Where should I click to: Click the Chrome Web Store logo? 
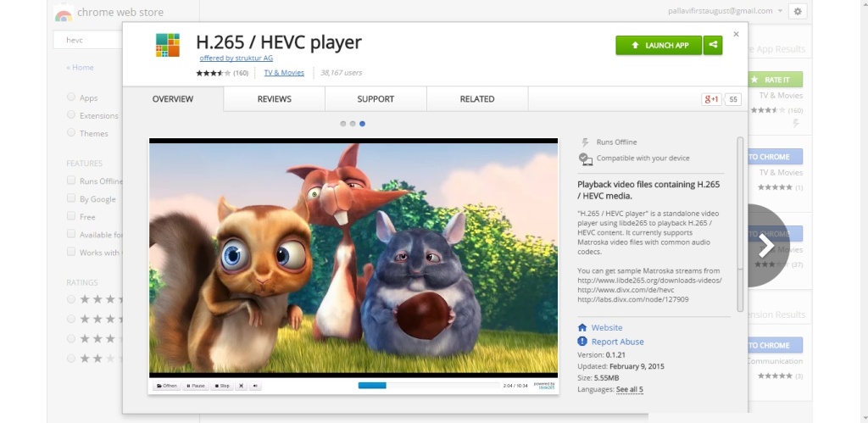click(x=64, y=14)
